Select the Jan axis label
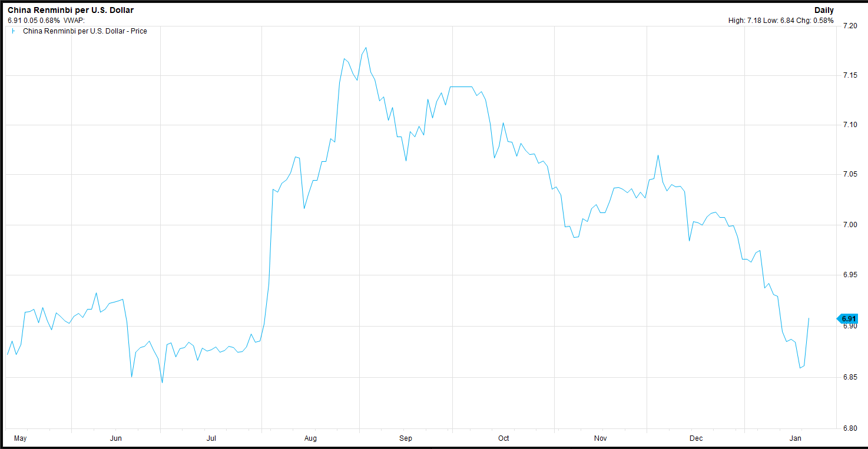 pos(796,438)
